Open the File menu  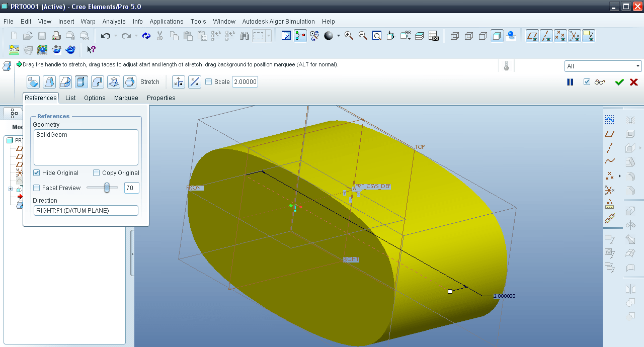(8, 22)
